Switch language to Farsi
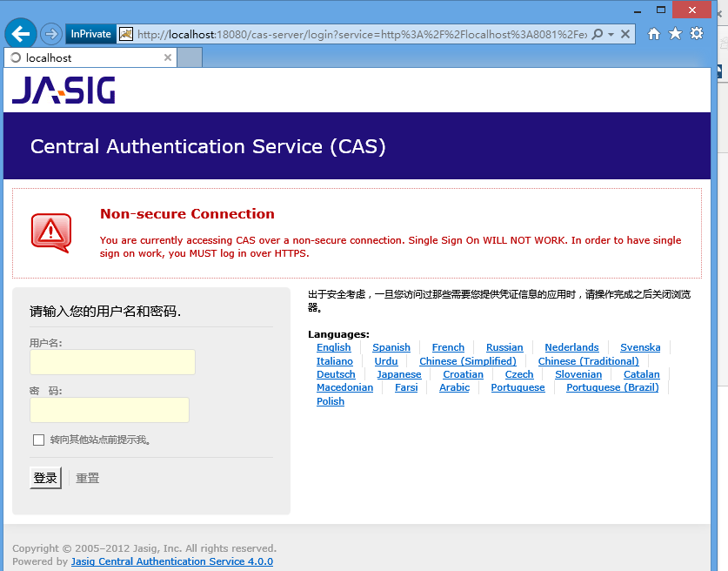Image resolution: width=728 pixels, height=571 pixels. click(x=406, y=387)
